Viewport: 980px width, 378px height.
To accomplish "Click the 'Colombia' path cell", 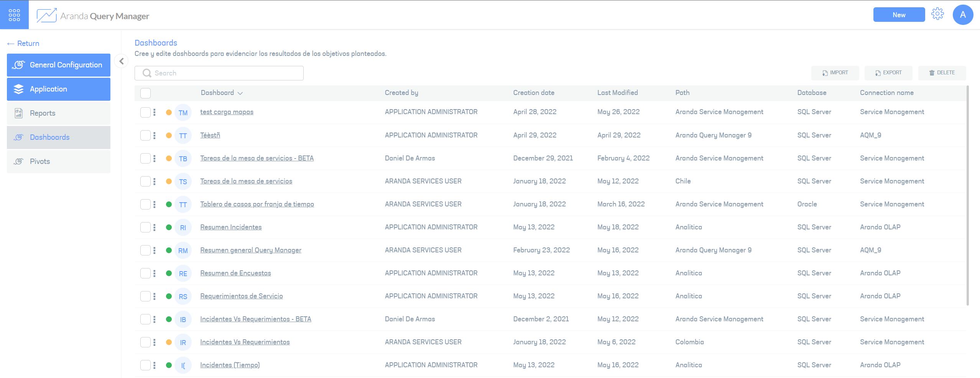I will [x=689, y=342].
